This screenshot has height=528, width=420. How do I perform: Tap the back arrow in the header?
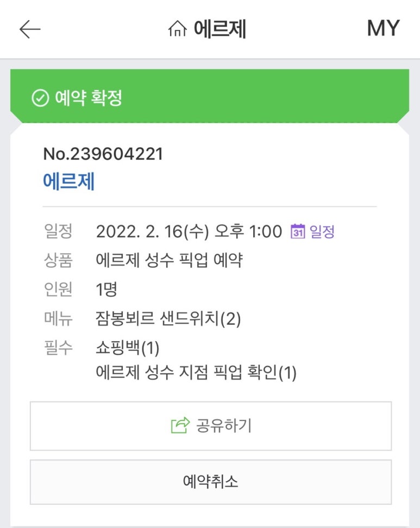pos(30,29)
